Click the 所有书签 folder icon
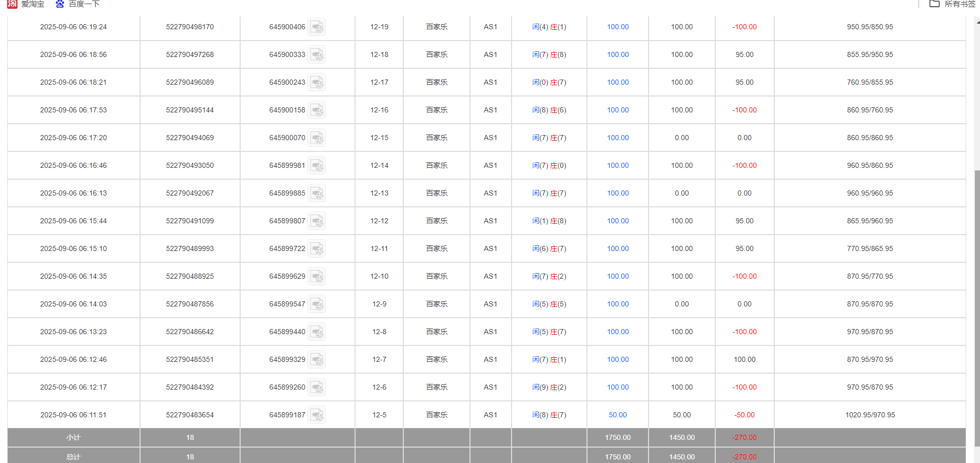980x463 pixels. coord(935,4)
